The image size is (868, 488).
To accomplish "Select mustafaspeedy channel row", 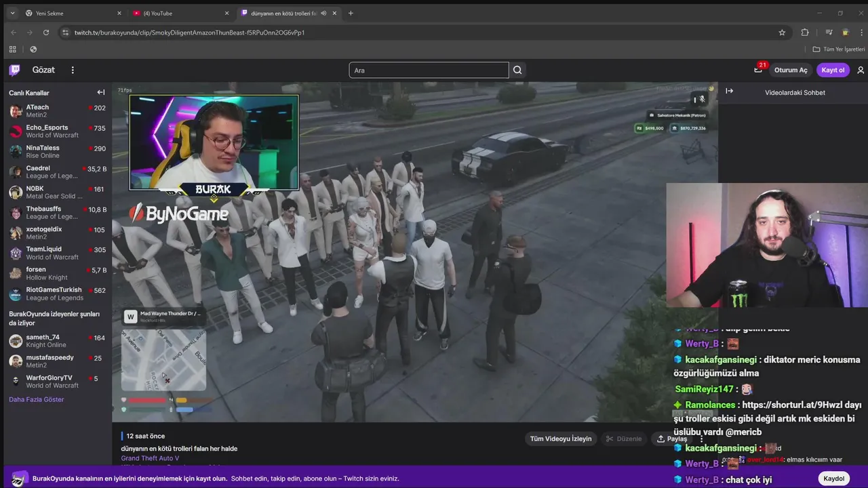I will pyautogui.click(x=57, y=361).
